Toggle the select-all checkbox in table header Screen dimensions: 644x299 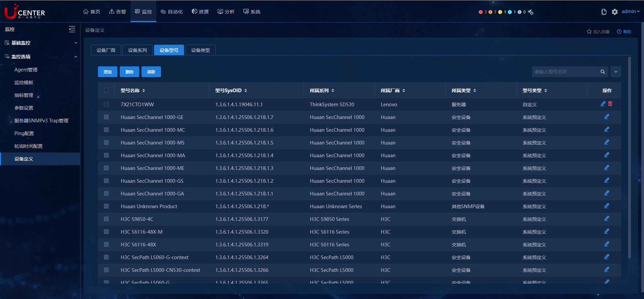pyautogui.click(x=106, y=90)
